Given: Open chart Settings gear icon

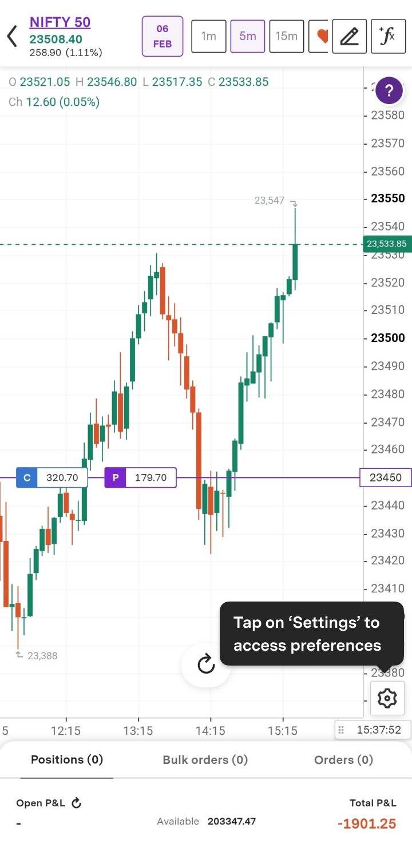Looking at the screenshot, I should tap(387, 698).
